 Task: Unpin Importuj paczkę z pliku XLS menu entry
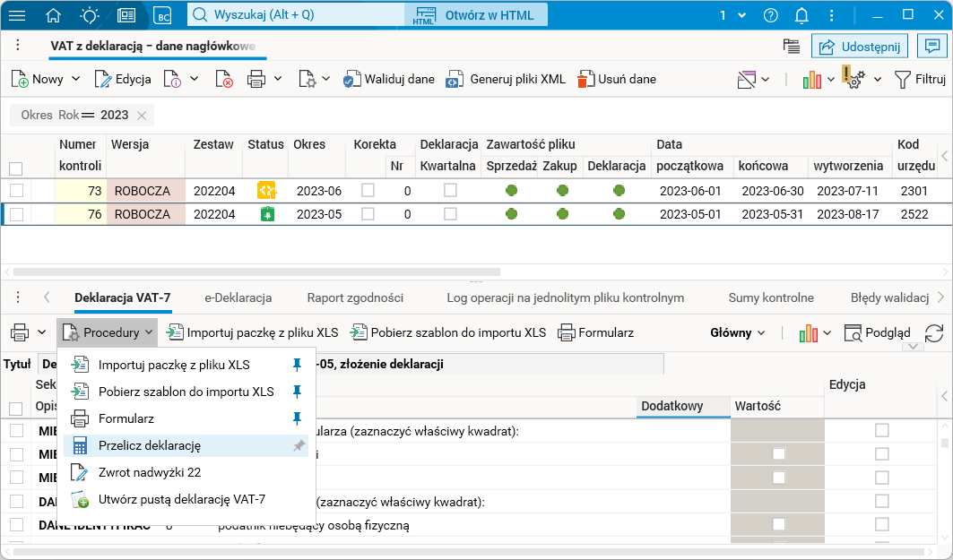click(298, 365)
